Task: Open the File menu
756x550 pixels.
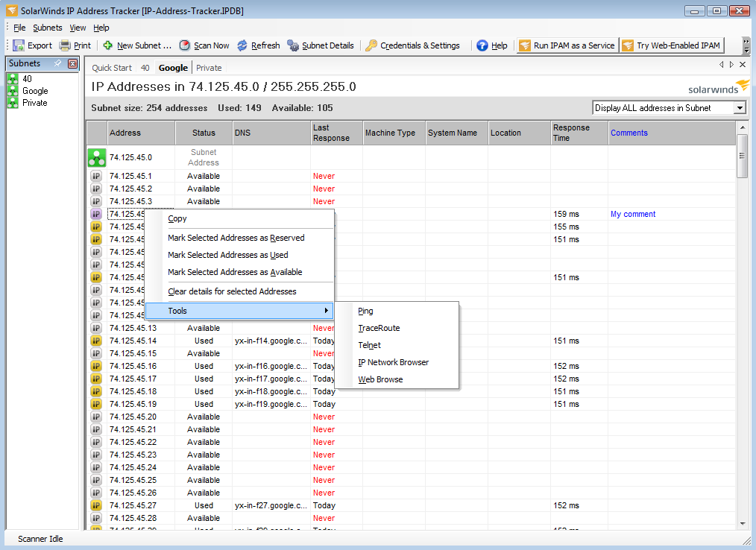Action: 19,28
